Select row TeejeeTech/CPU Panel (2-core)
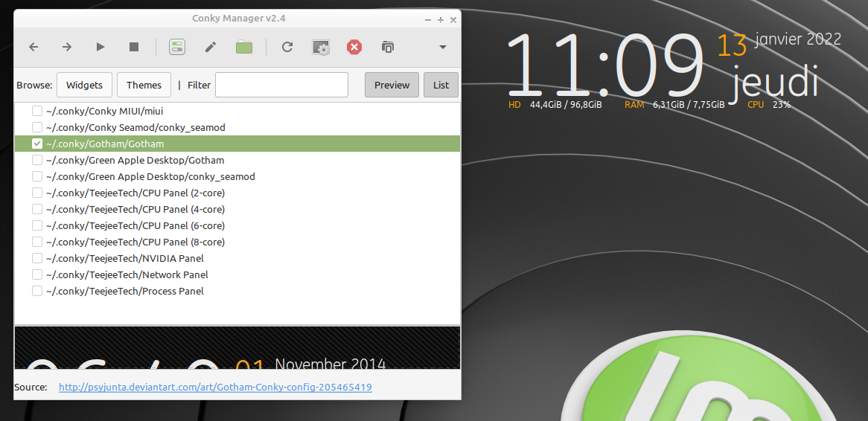This screenshot has height=421, width=868. tap(237, 193)
